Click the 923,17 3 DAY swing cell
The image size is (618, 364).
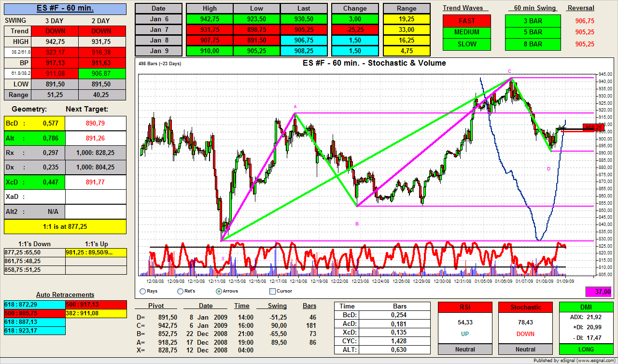(55, 52)
